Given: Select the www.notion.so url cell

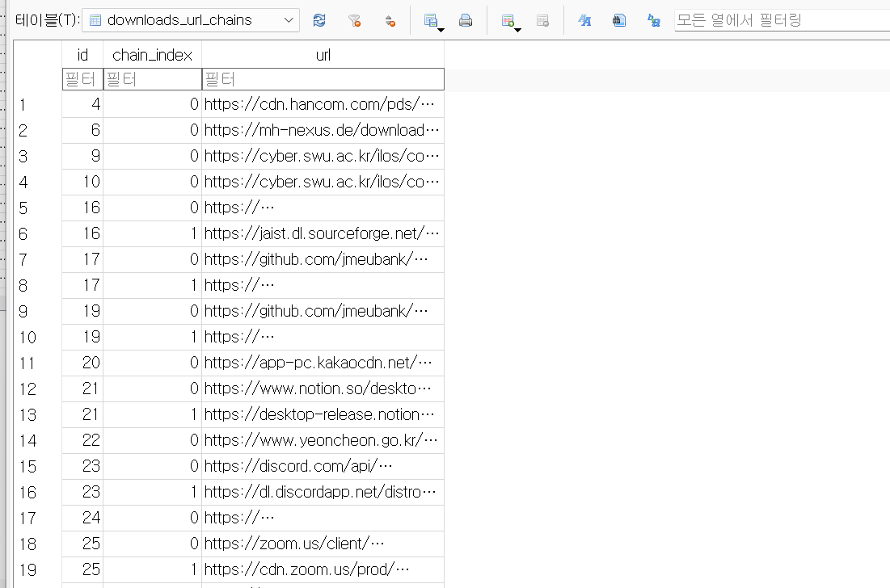Looking at the screenshot, I should tap(323, 388).
